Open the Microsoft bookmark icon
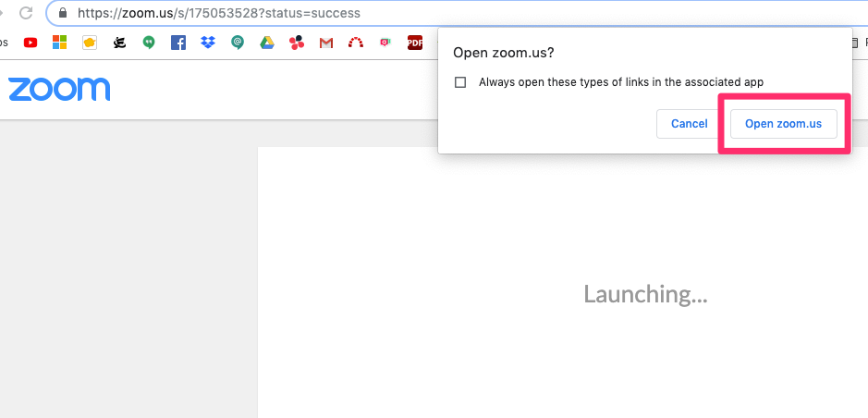 (60, 42)
